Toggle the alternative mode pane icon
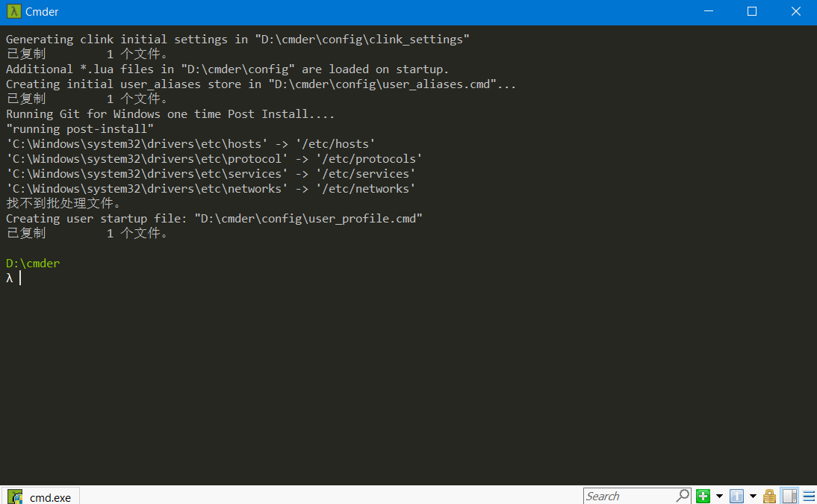817x504 pixels. click(x=789, y=496)
